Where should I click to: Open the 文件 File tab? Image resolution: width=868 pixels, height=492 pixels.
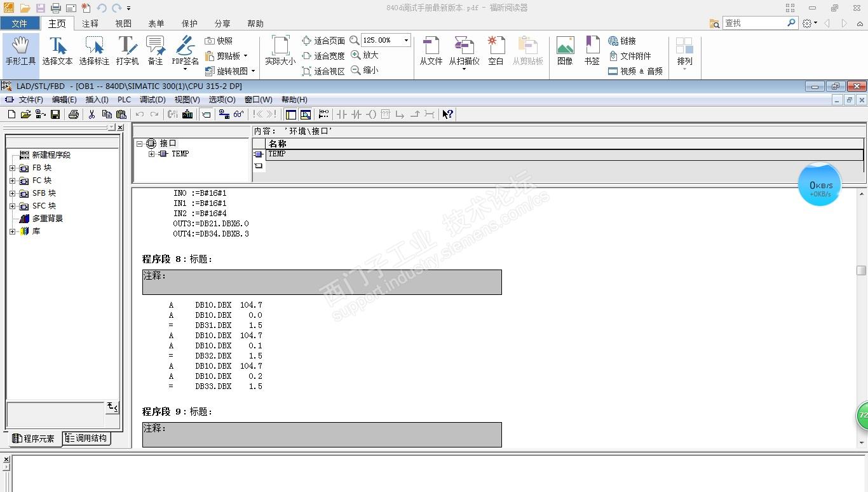20,24
